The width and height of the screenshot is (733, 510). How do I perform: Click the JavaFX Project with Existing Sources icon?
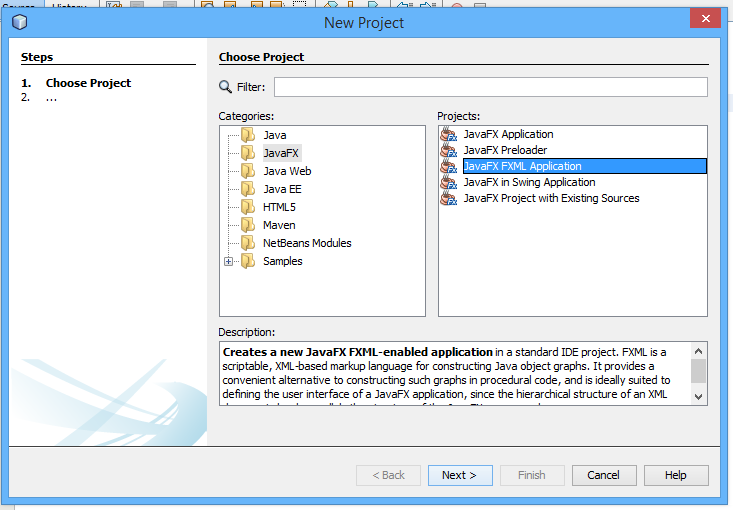(x=449, y=198)
